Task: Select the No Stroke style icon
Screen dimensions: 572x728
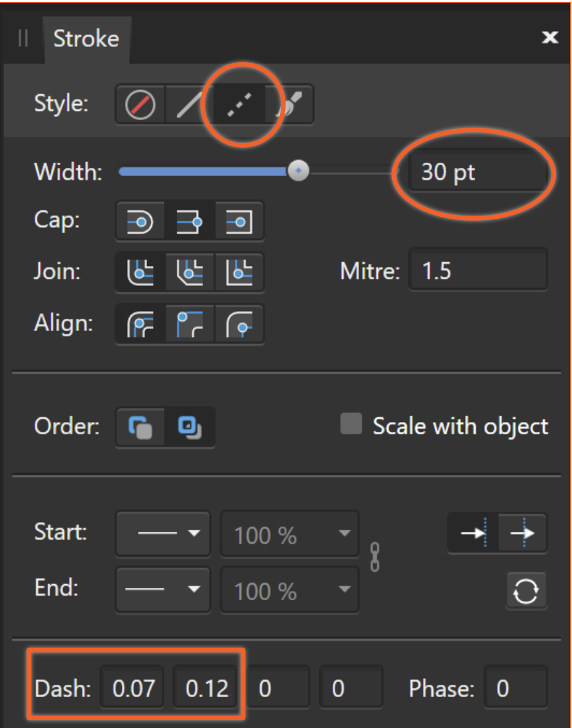Action: (x=140, y=105)
